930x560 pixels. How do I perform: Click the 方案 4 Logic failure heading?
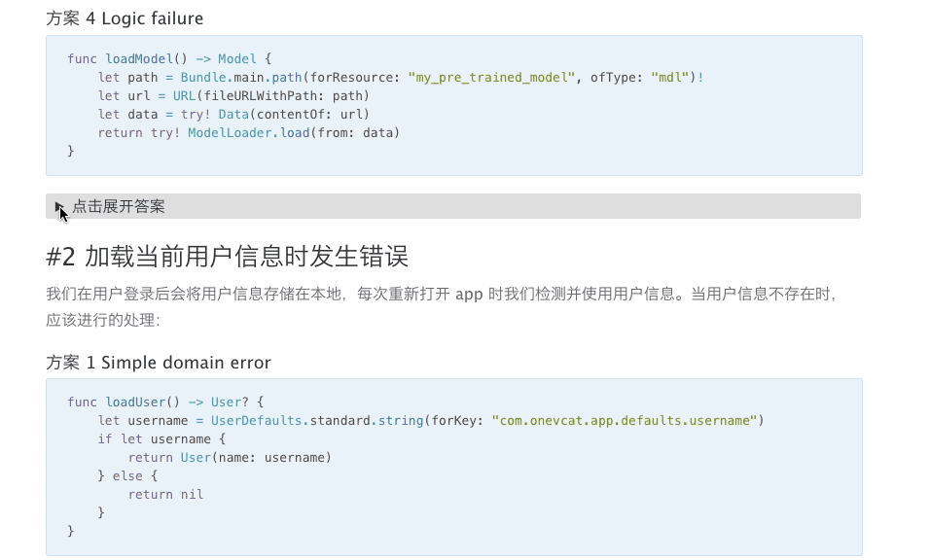(125, 18)
